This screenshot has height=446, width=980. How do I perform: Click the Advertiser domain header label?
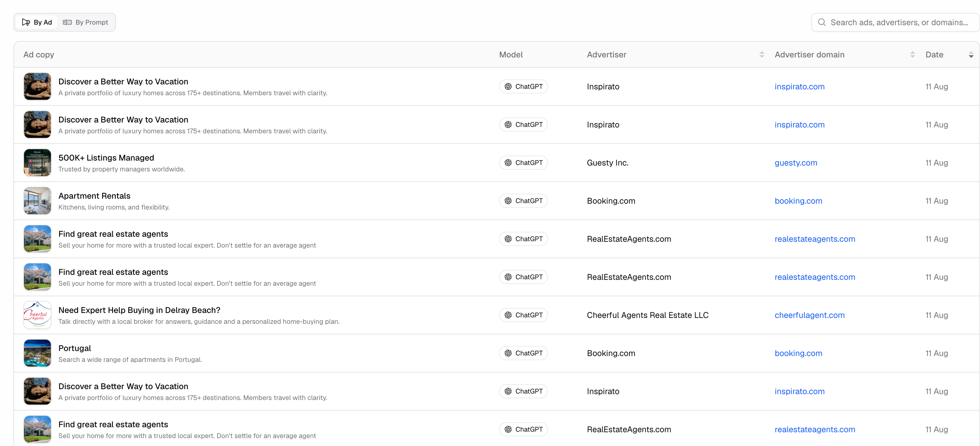pos(810,55)
